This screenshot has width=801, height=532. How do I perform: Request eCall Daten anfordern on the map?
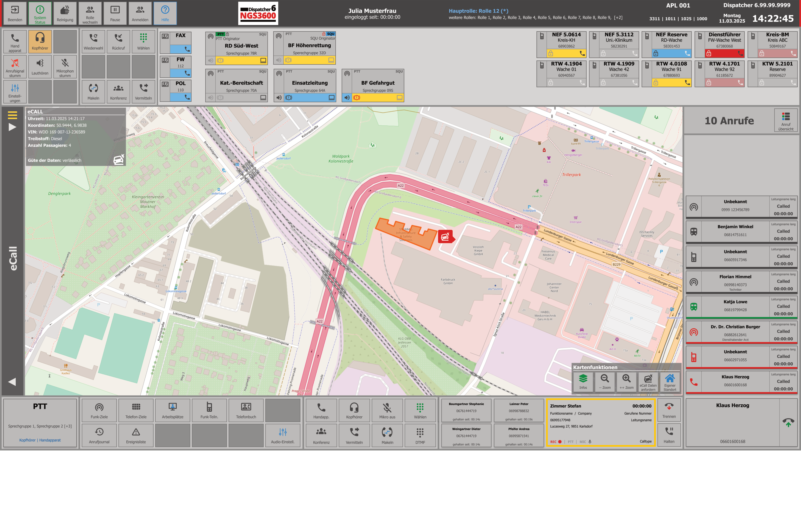[x=648, y=382]
